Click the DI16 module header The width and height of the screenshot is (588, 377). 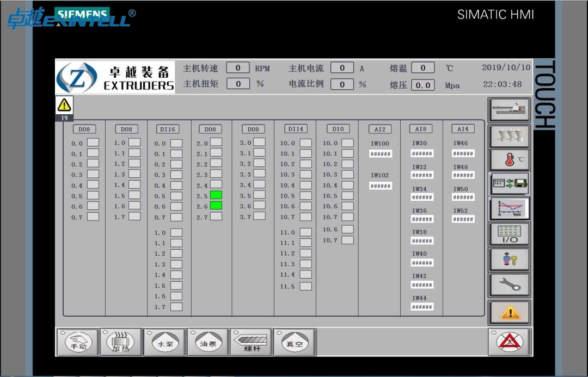pyautogui.click(x=168, y=129)
